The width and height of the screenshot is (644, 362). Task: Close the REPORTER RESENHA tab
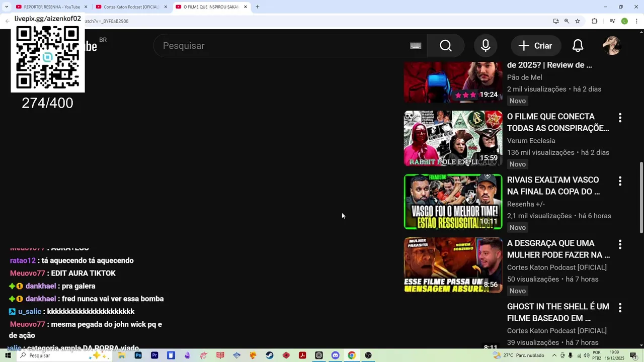[86, 7]
